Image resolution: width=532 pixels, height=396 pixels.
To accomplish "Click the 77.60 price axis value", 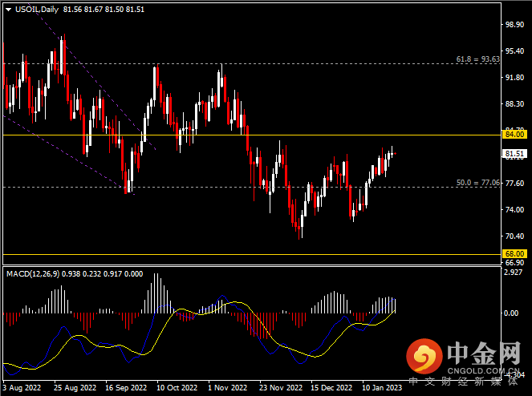I will coord(514,183).
